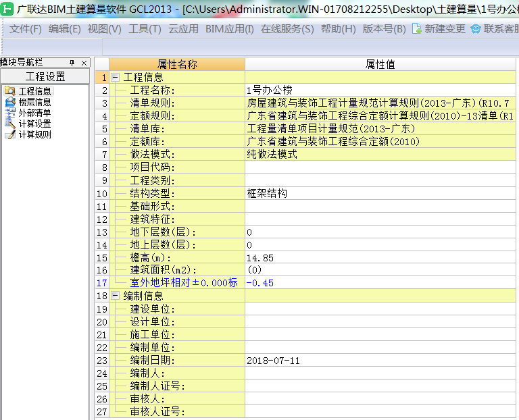519x420 pixels.
Task: Select row number 17 header
Action: point(102,283)
